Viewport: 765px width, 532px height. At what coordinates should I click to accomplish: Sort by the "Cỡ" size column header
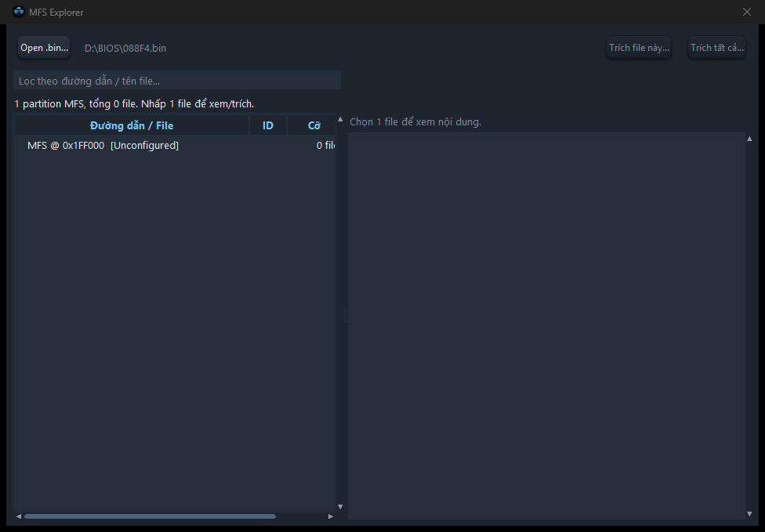311,125
